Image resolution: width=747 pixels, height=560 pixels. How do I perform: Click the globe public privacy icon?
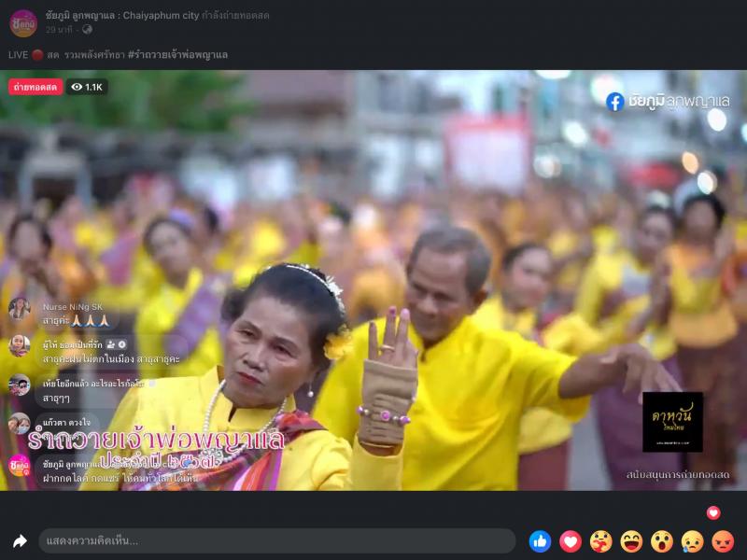(87, 30)
